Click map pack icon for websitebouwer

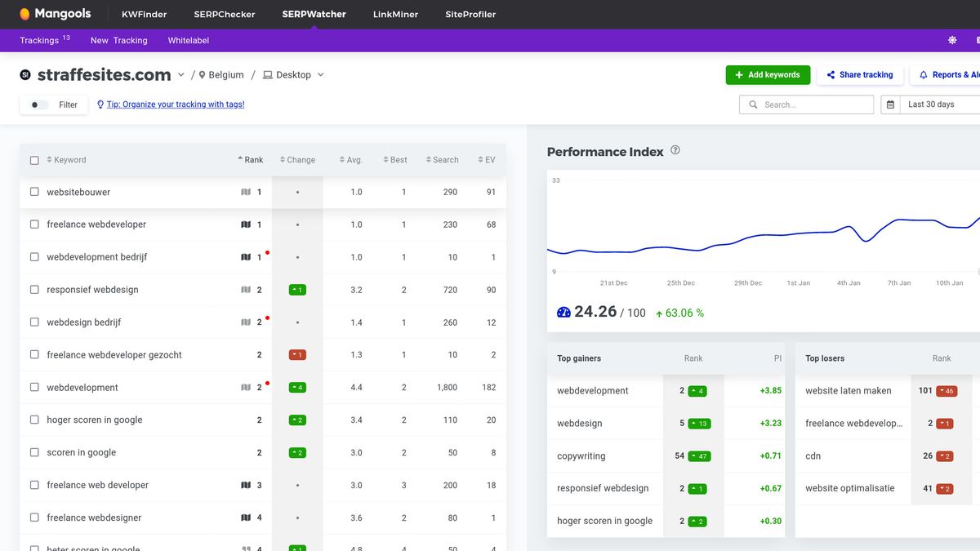point(246,192)
